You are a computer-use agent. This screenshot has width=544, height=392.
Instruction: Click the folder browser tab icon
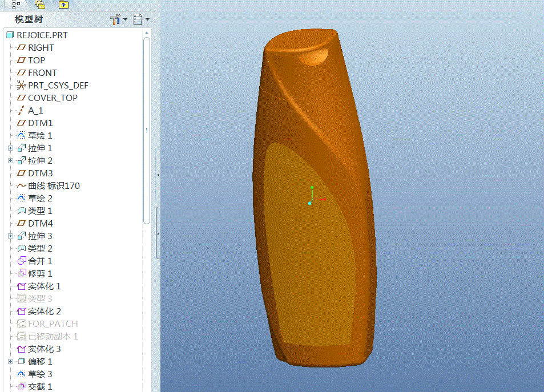click(40, 4)
